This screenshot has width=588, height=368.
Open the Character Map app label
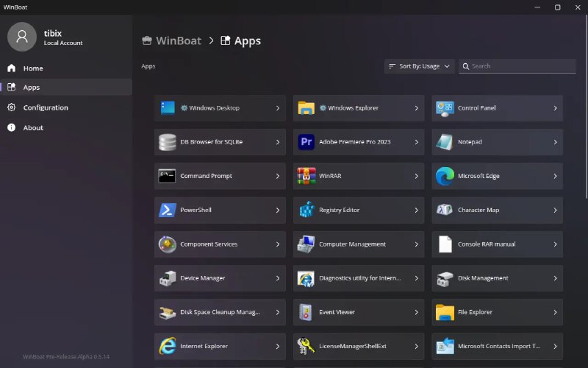click(478, 210)
